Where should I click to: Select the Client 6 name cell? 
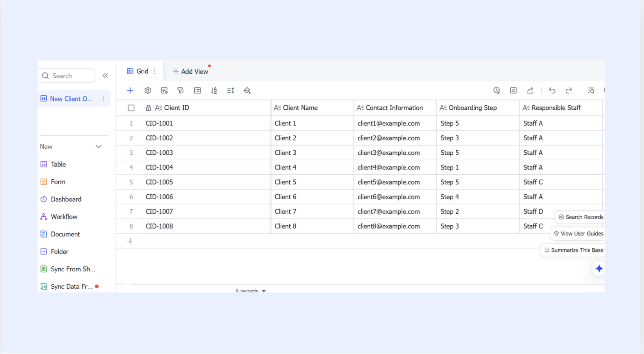coord(312,197)
